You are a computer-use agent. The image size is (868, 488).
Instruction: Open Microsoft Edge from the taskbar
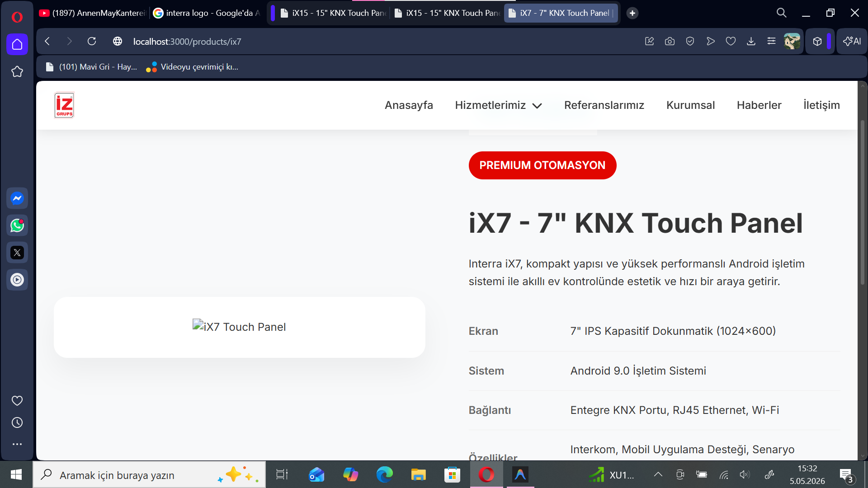384,474
